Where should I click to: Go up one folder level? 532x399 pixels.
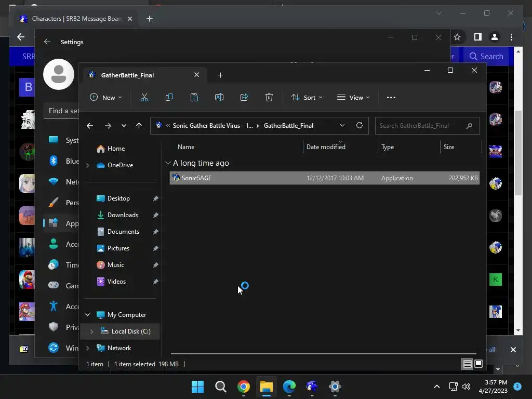click(139, 126)
